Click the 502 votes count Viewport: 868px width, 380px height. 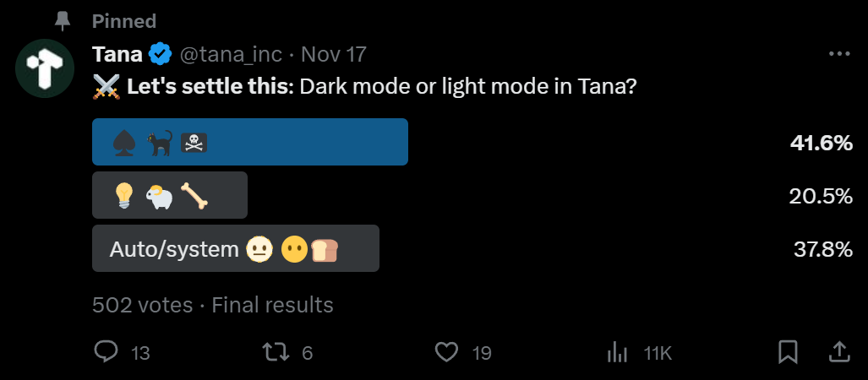click(x=142, y=305)
